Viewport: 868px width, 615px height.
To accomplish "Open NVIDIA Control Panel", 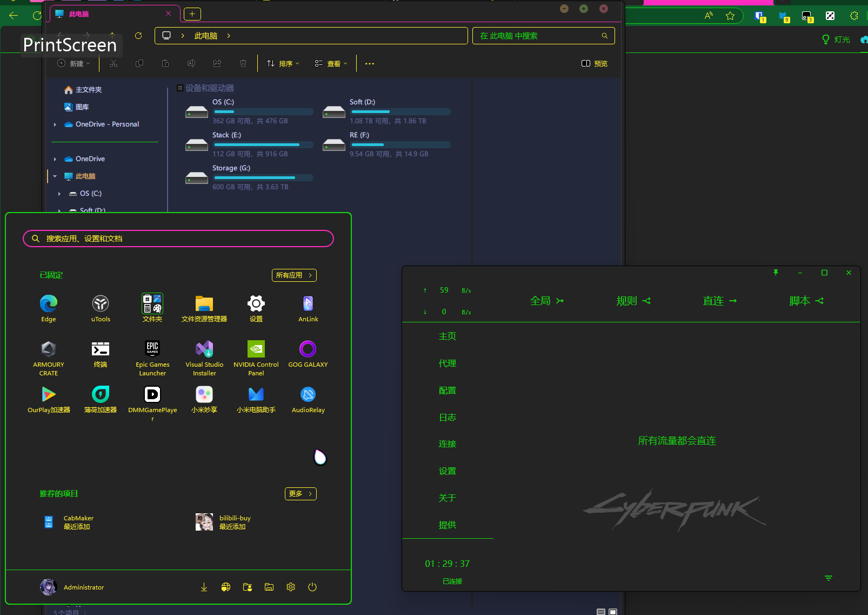I will 256,358.
